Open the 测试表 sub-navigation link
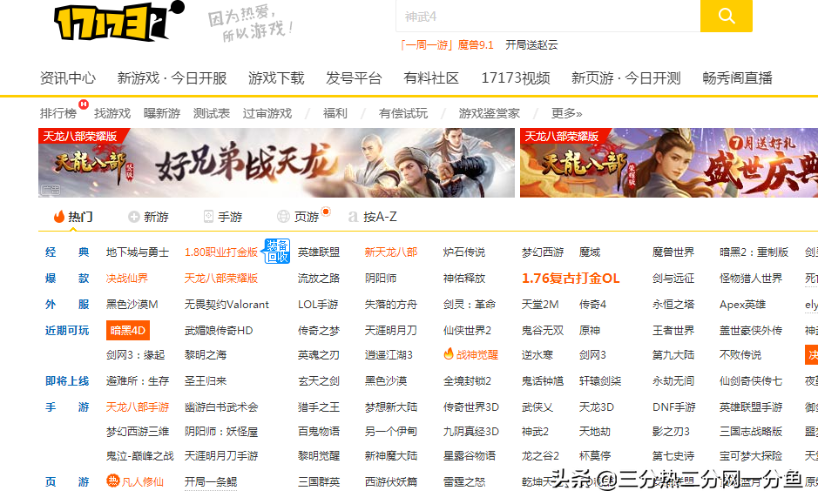The image size is (818, 504). [212, 113]
